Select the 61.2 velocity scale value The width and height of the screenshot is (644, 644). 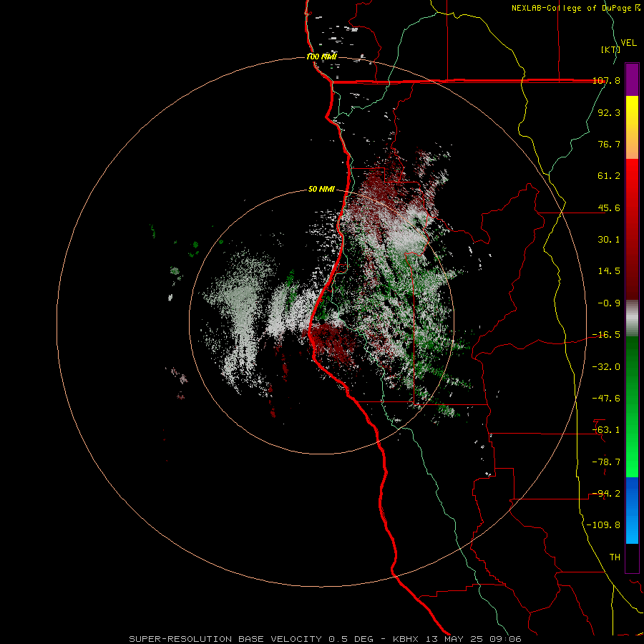click(x=609, y=176)
